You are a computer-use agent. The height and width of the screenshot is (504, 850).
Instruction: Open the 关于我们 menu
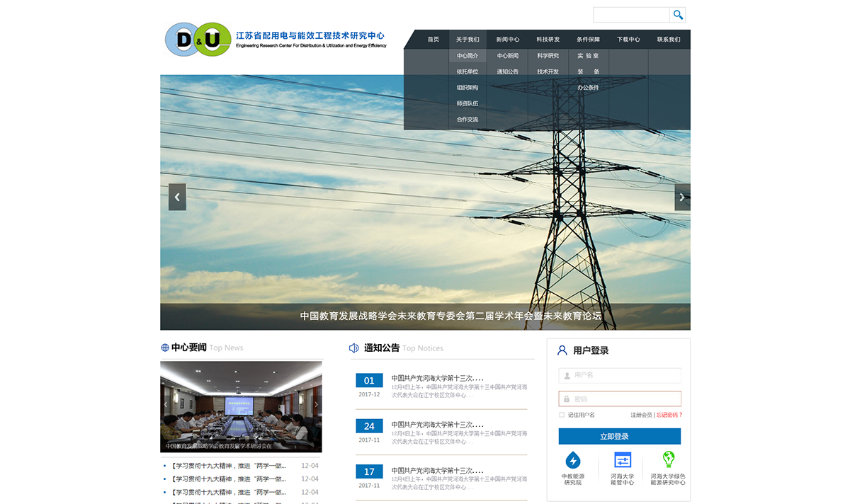[x=467, y=40]
